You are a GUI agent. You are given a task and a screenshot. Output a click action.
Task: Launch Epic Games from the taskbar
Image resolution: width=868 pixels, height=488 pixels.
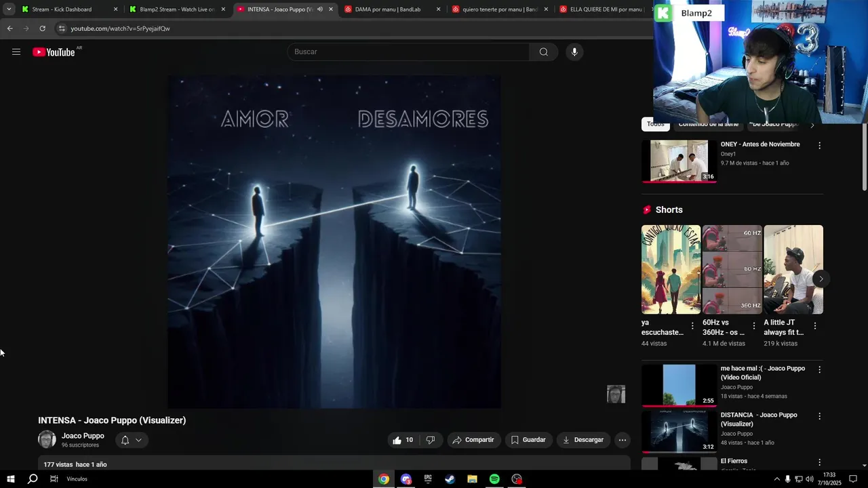coord(428,479)
